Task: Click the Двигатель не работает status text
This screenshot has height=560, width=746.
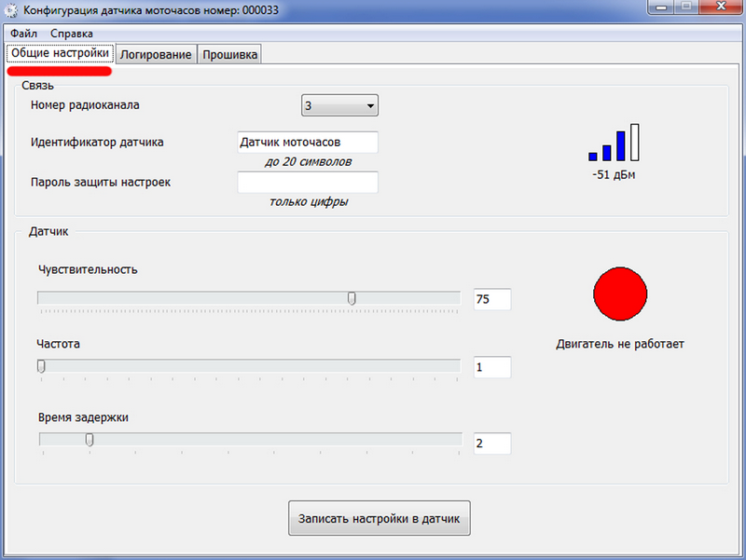Action: coord(620,344)
